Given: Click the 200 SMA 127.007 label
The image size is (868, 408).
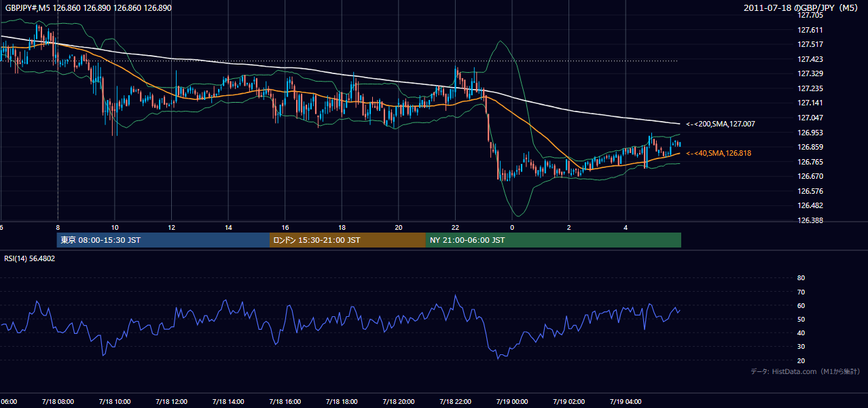Looking at the screenshot, I should tap(720, 124).
